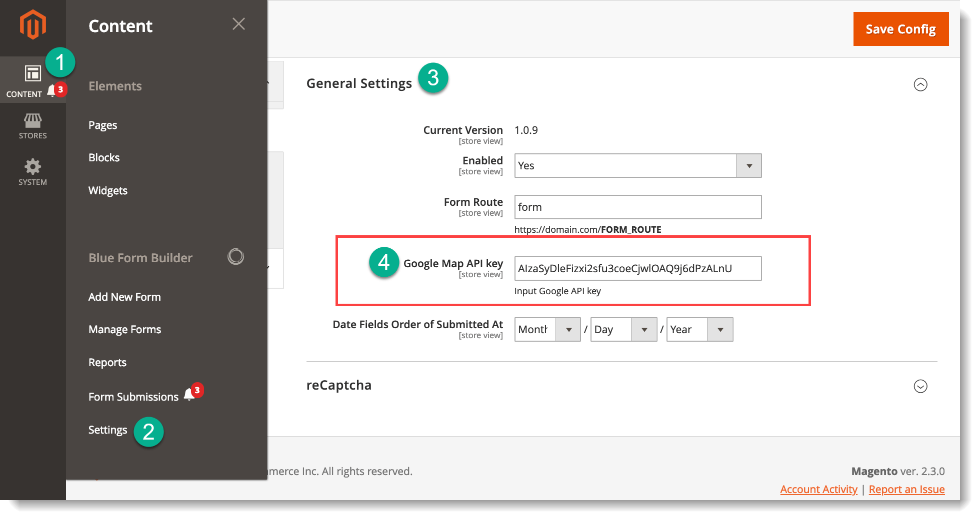Viewport: 980px width, 520px height.
Task: Click the Google Map API key field
Action: [x=637, y=269]
